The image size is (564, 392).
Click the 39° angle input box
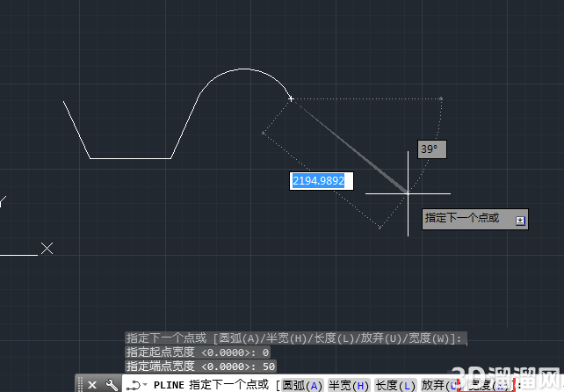click(x=432, y=149)
